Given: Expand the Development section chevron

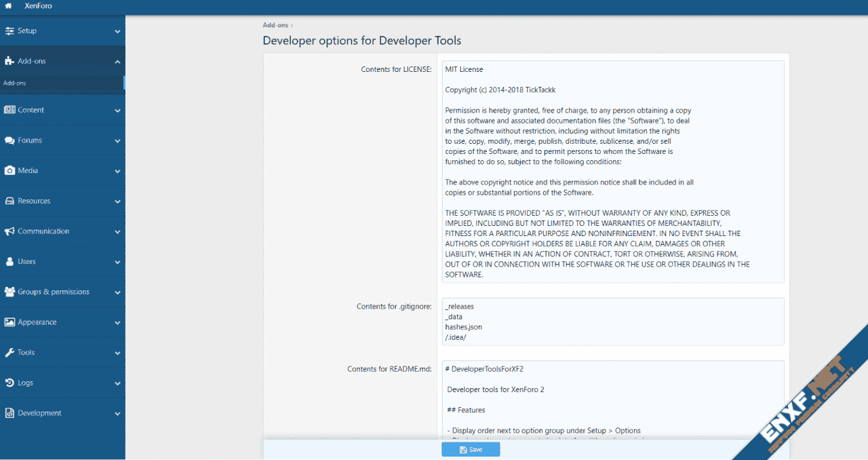Looking at the screenshot, I should 117,413.
